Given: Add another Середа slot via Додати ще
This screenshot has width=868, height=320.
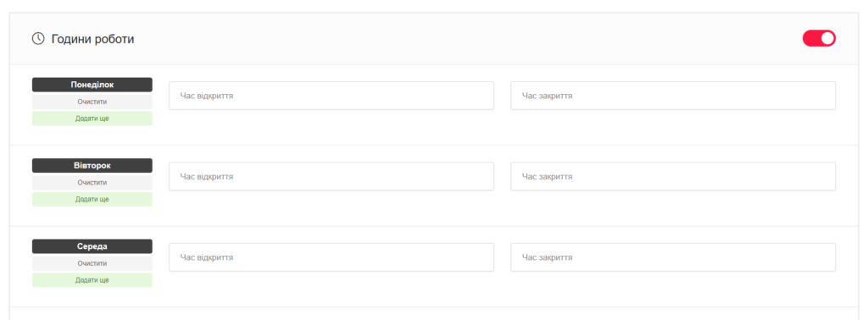Looking at the screenshot, I should (x=92, y=279).
